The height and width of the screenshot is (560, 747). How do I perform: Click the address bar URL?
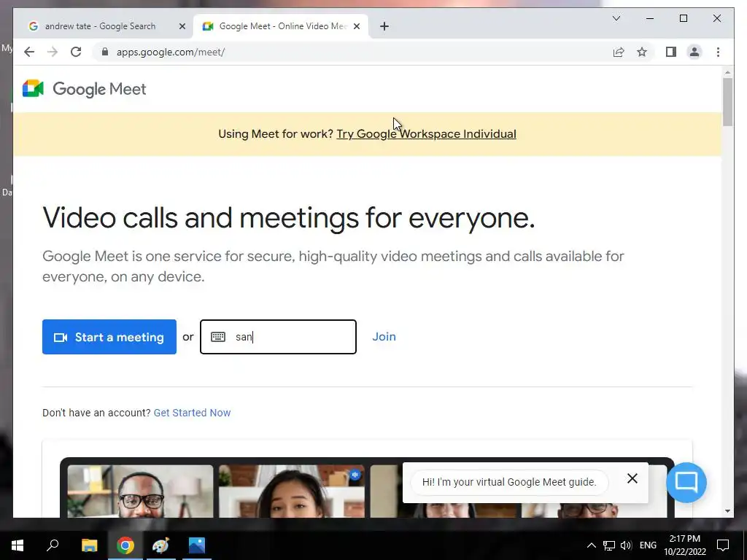point(171,52)
